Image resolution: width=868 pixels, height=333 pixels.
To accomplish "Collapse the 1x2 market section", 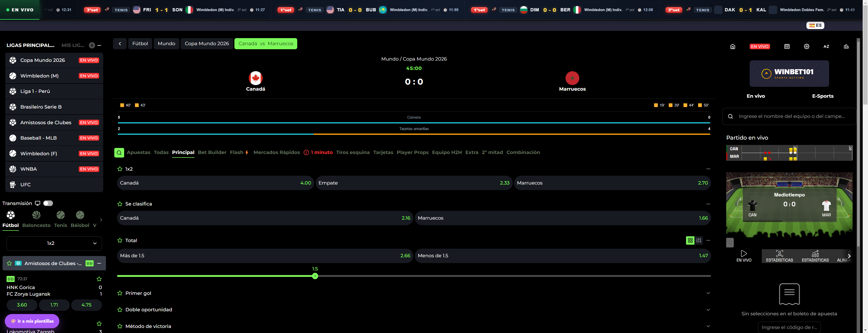I will [708, 169].
